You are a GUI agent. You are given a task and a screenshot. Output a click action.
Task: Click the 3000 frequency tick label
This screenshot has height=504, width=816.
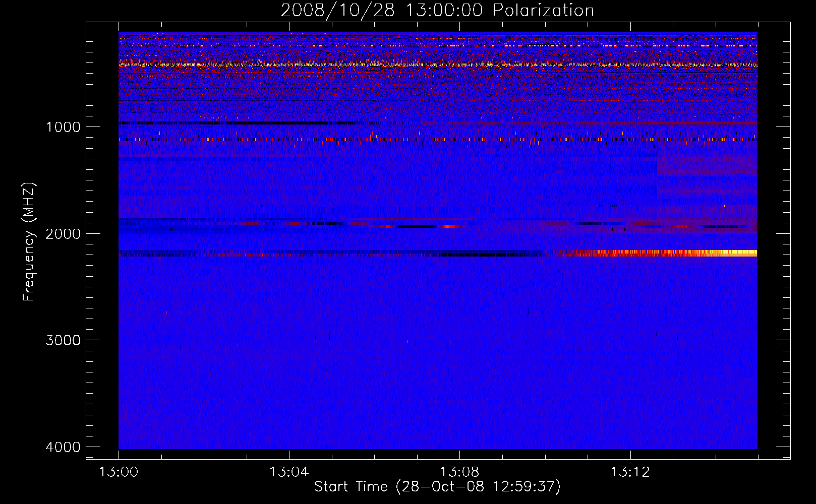(x=63, y=340)
